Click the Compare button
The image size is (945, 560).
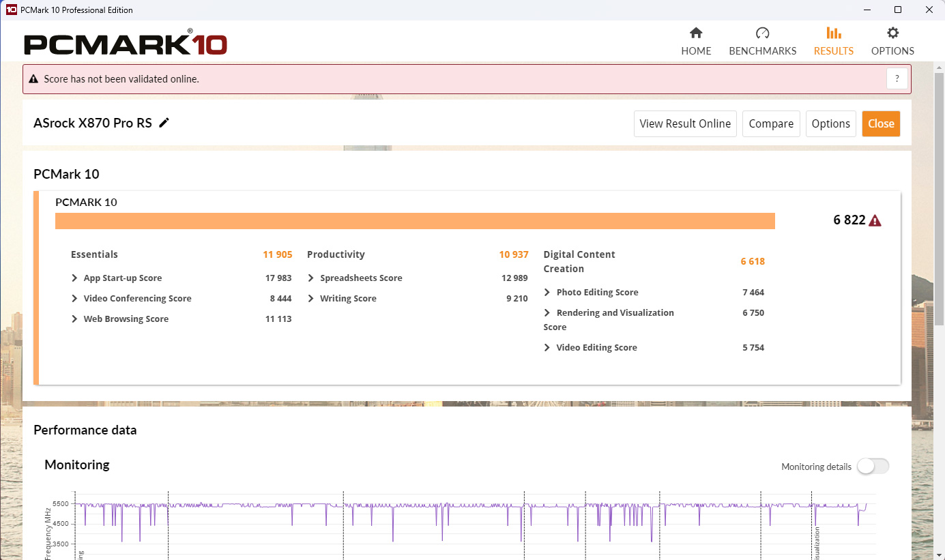771,123
